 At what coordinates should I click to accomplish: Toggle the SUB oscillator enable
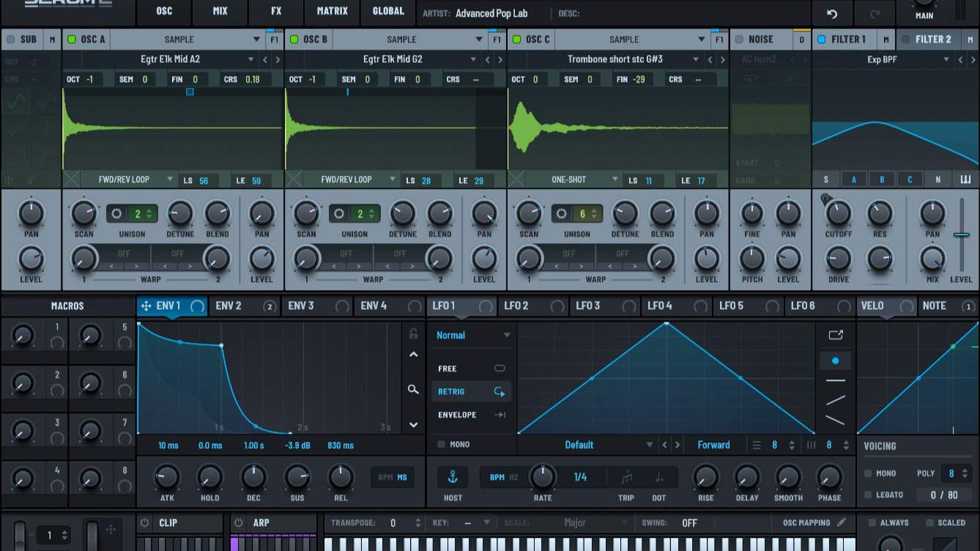click(x=10, y=40)
